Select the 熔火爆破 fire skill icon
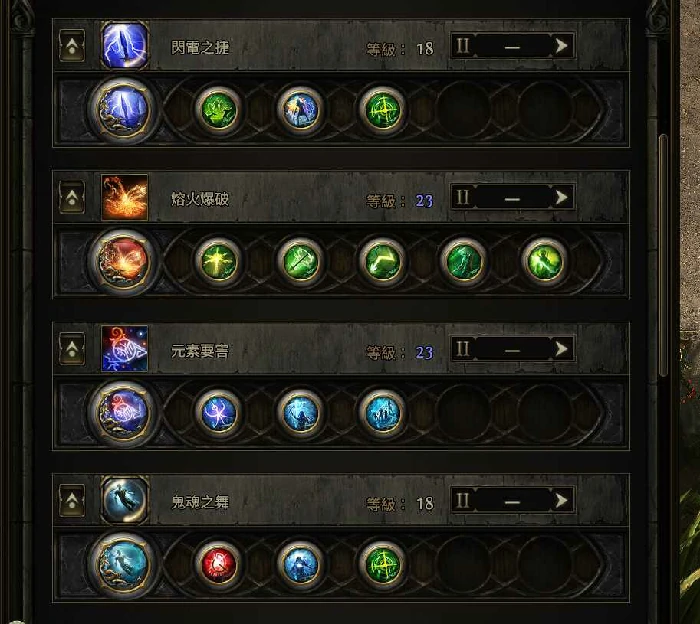The image size is (700, 624). click(x=125, y=197)
